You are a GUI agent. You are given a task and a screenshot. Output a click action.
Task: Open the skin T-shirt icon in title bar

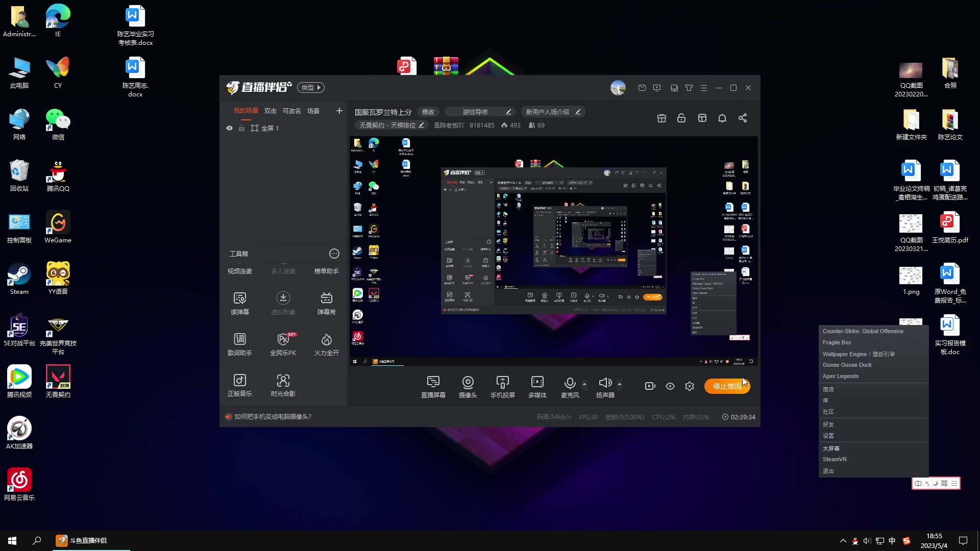coord(689,88)
